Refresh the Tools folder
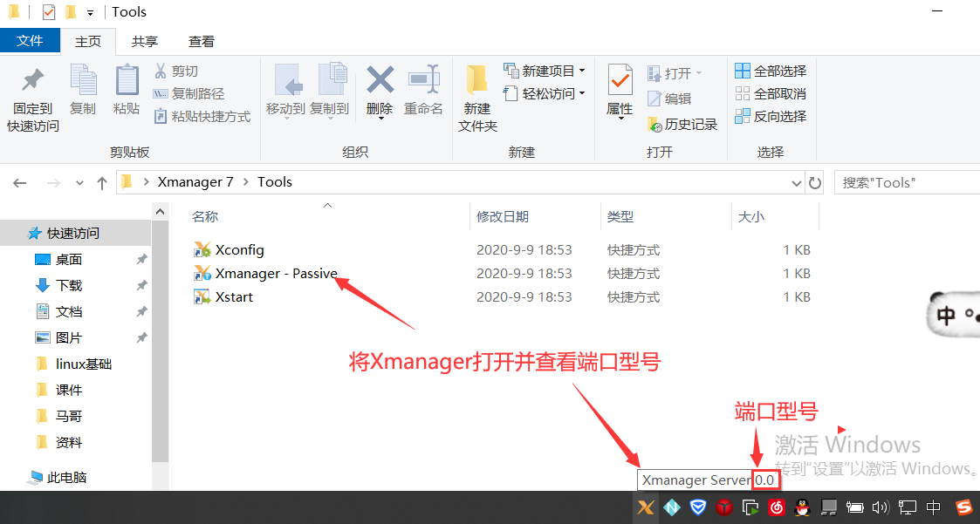The image size is (980, 524). coord(815,183)
